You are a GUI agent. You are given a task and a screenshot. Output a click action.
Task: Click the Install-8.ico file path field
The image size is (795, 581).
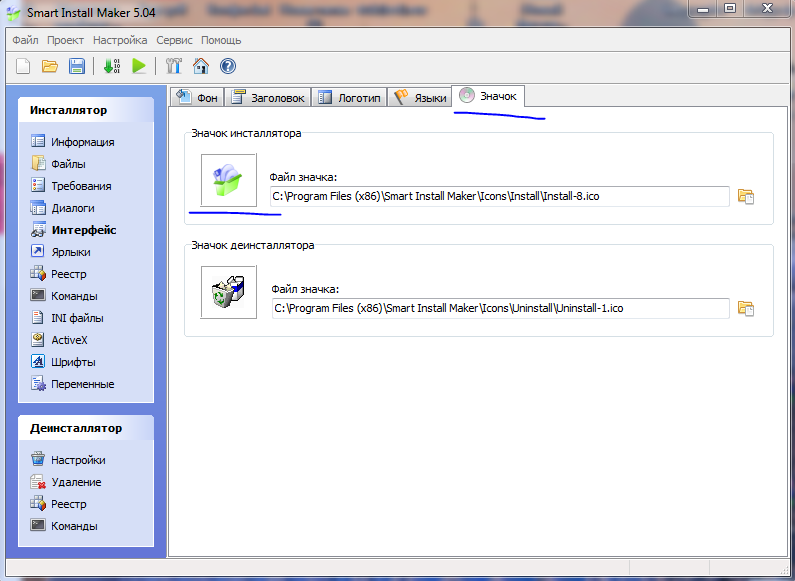click(499, 196)
